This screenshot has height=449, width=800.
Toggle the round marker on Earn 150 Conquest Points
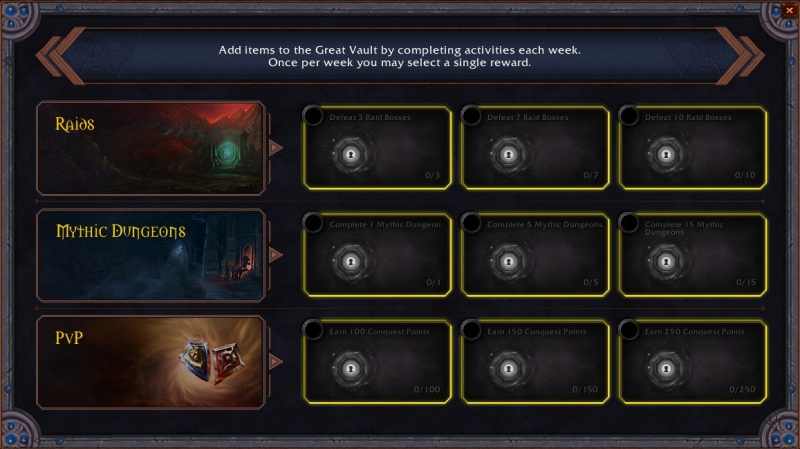click(x=470, y=330)
